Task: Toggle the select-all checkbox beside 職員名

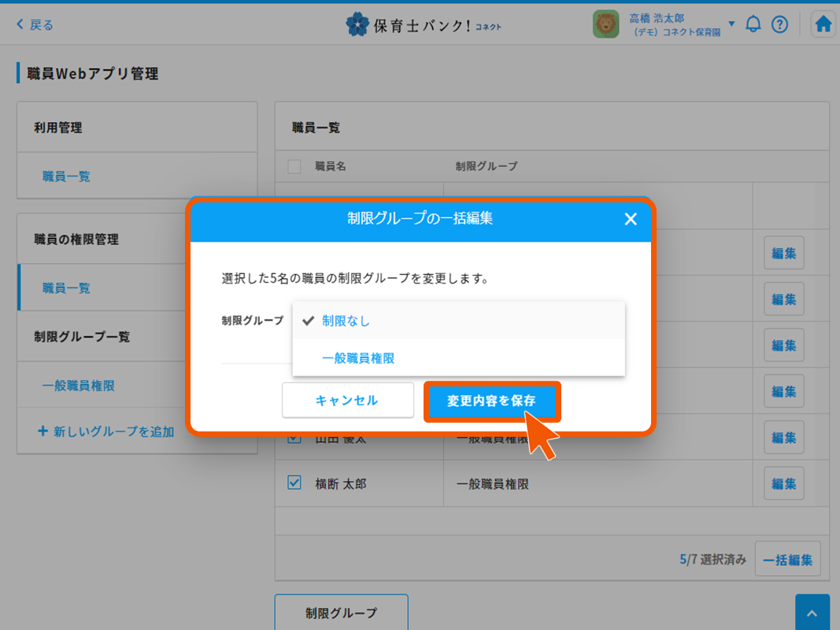Action: [x=294, y=166]
